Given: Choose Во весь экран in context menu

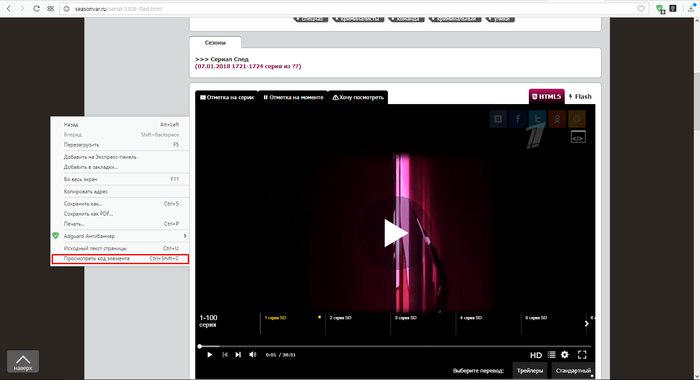Looking at the screenshot, I should click(x=121, y=179).
